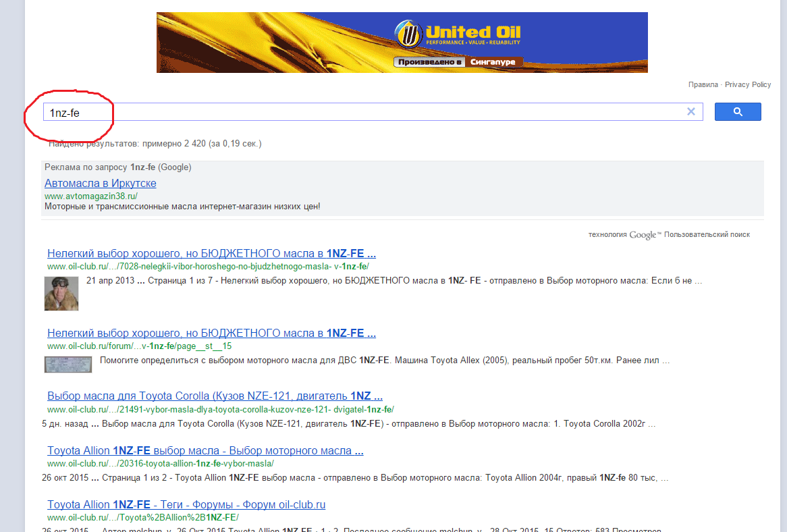This screenshot has height=532, width=787.
Task: Open the Автомасла в Иркутске ad link
Action: (x=101, y=183)
